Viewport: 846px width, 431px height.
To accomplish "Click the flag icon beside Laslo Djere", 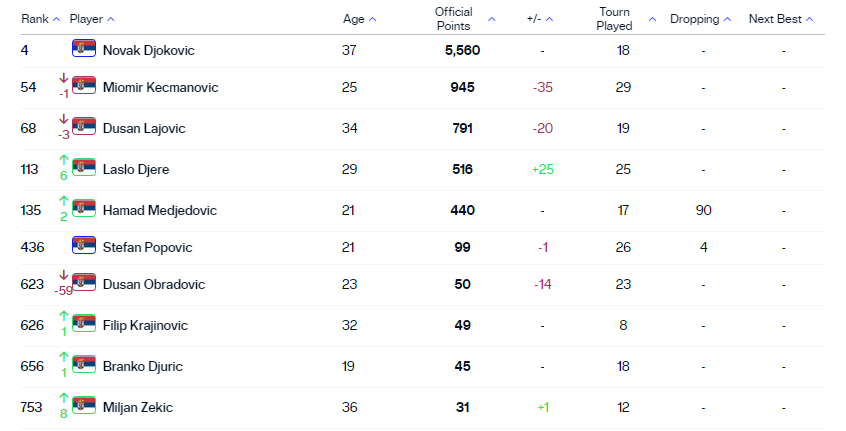I will [x=84, y=168].
